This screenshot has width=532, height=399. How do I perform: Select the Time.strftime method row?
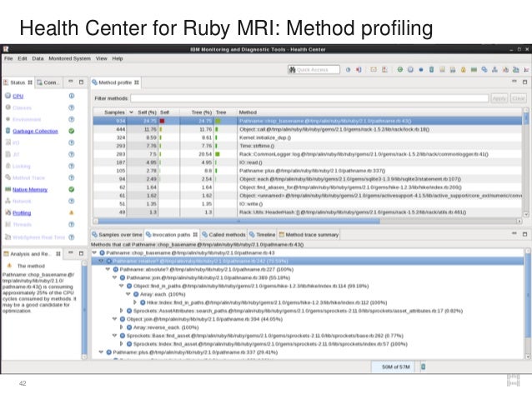(x=308, y=146)
